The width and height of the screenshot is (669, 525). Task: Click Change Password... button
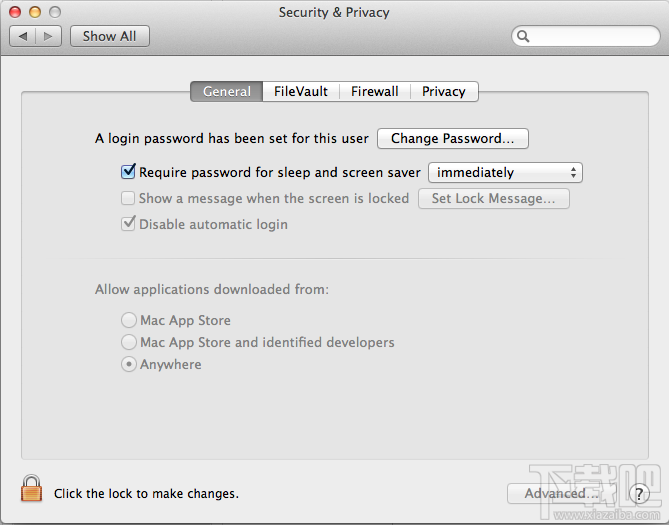[x=453, y=138]
